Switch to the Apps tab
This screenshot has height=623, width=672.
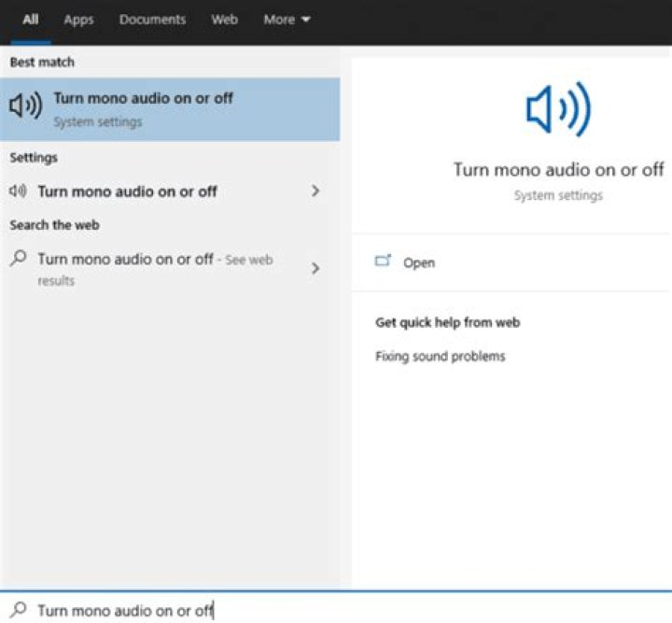point(78,20)
